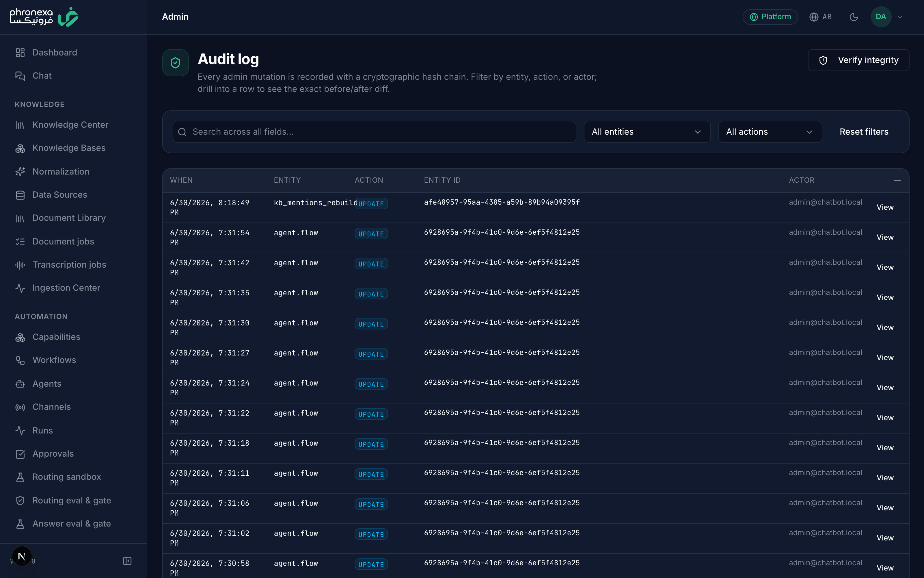Click Reset filters
The image size is (924, 578).
864,132
